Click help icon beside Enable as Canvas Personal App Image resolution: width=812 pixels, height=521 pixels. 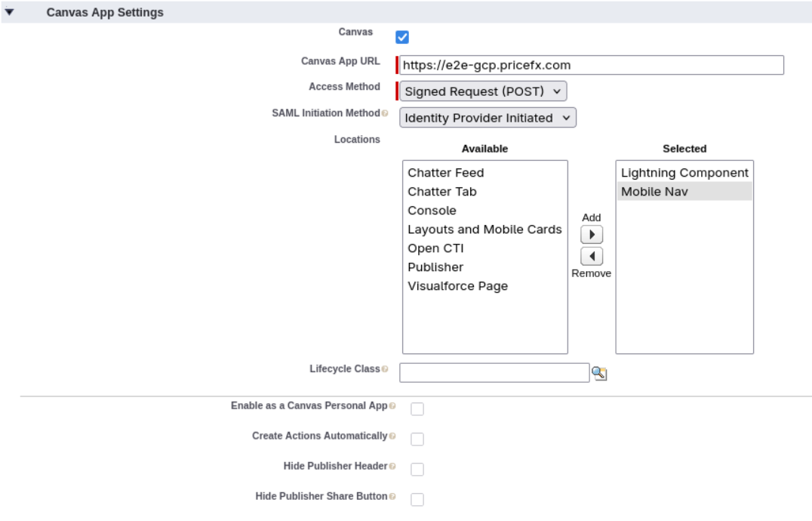click(x=392, y=406)
